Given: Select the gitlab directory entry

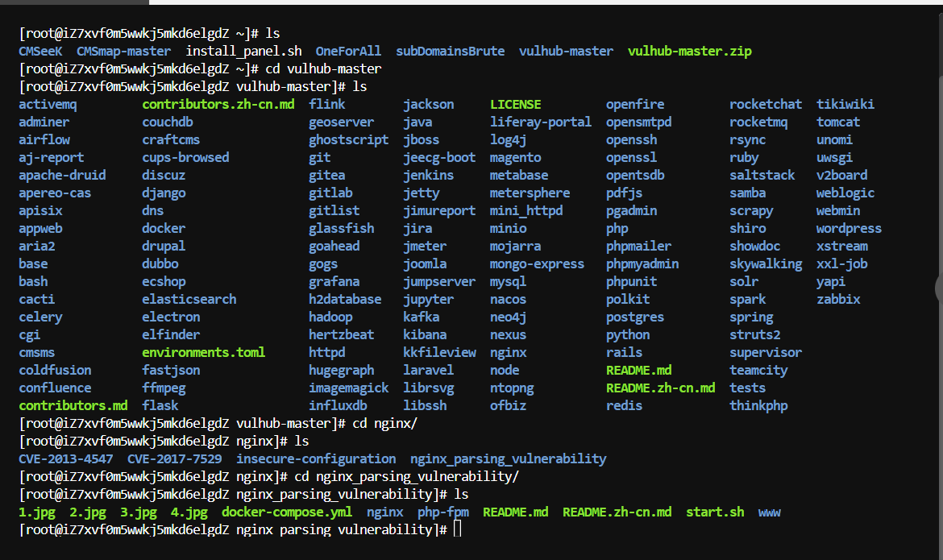Looking at the screenshot, I should pyautogui.click(x=330, y=193).
